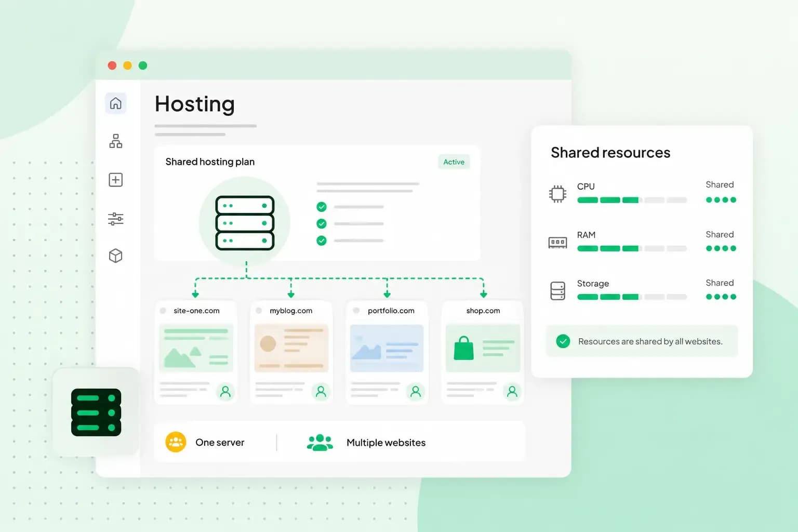This screenshot has height=532, width=798.
Task: Click the green window control dot
Action: pyautogui.click(x=143, y=65)
